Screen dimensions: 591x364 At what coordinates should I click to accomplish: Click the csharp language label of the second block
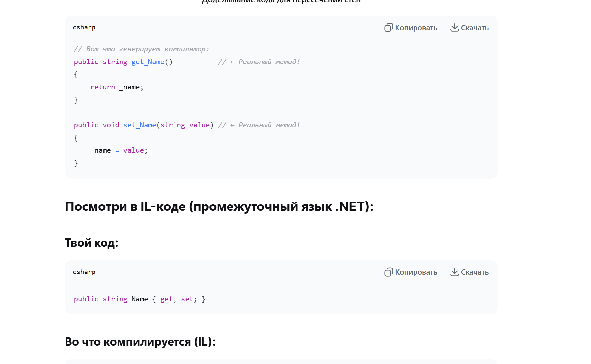84,272
